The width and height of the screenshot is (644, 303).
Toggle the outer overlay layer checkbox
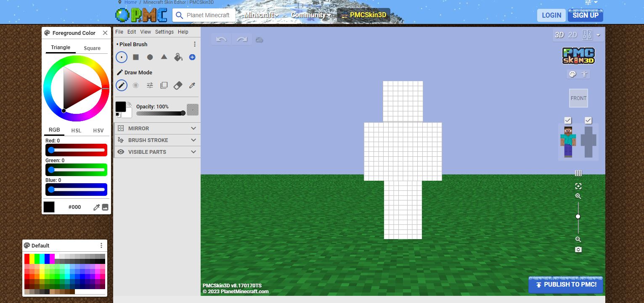coord(588,121)
